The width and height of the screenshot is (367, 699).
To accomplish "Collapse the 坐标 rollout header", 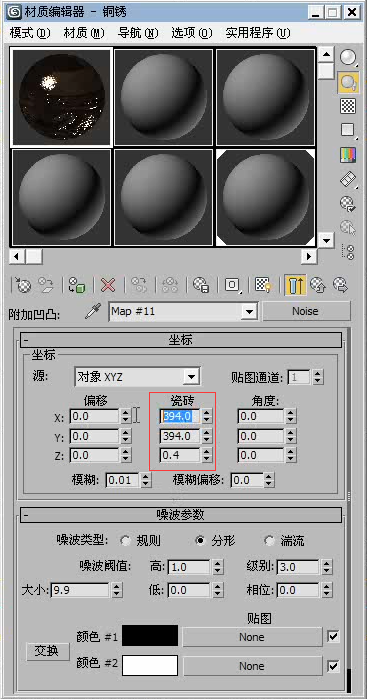I will coord(180,340).
